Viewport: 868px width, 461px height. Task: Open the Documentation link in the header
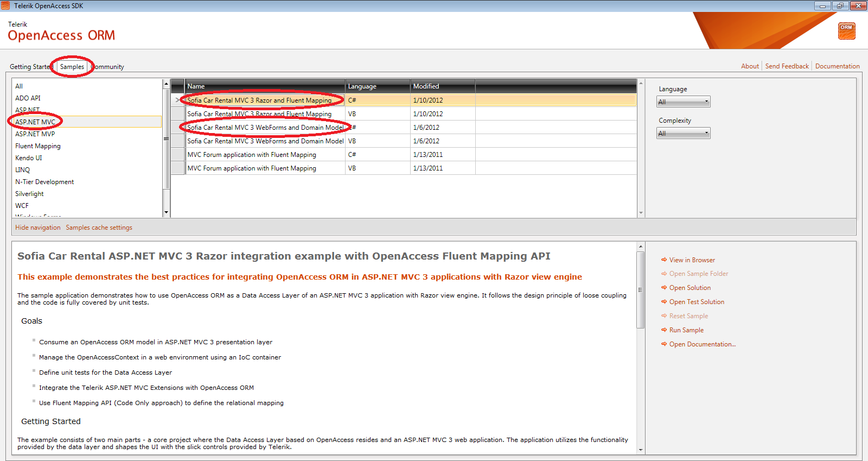point(837,66)
